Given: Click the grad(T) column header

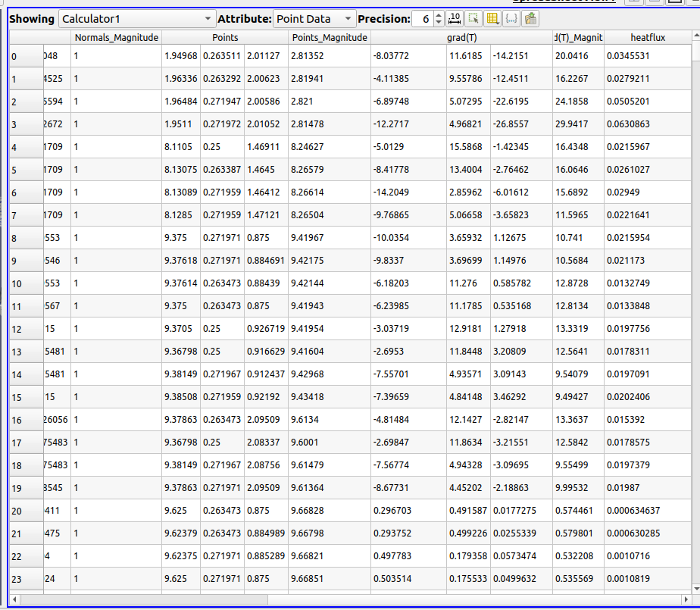Looking at the screenshot, I should pyautogui.click(x=464, y=37).
